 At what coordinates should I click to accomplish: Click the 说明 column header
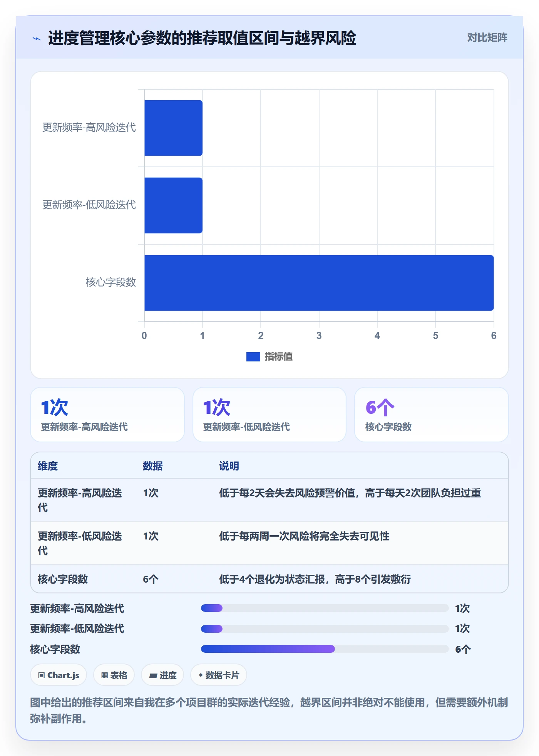(x=229, y=466)
